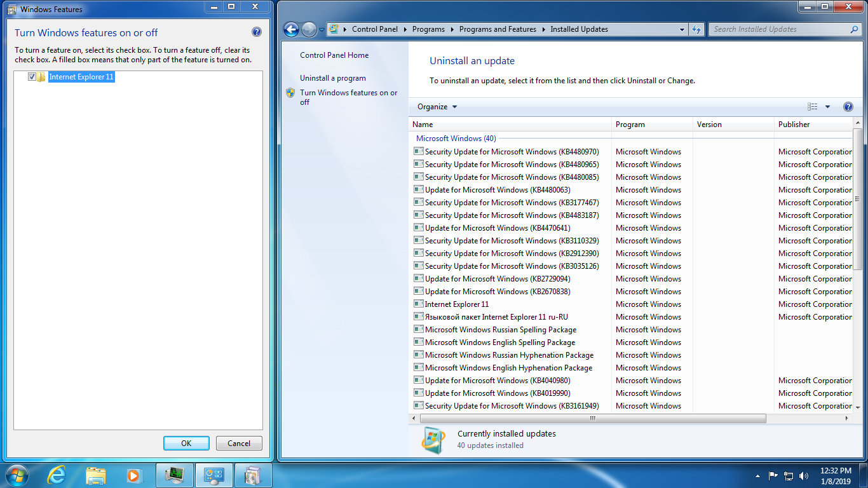Open Windows Explorer from taskbar
Viewport: 868px width, 488px height.
(96, 475)
